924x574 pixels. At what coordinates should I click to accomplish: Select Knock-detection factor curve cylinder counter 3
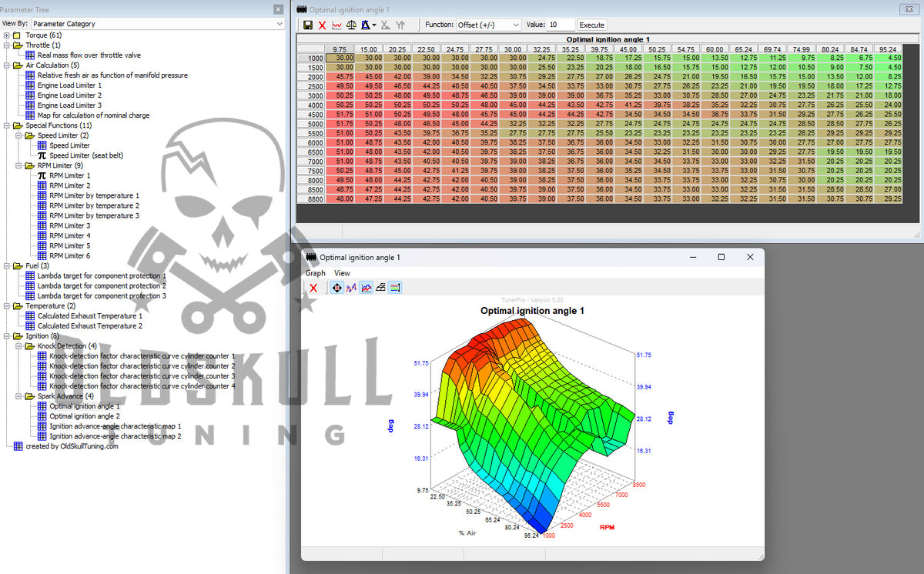coord(142,375)
